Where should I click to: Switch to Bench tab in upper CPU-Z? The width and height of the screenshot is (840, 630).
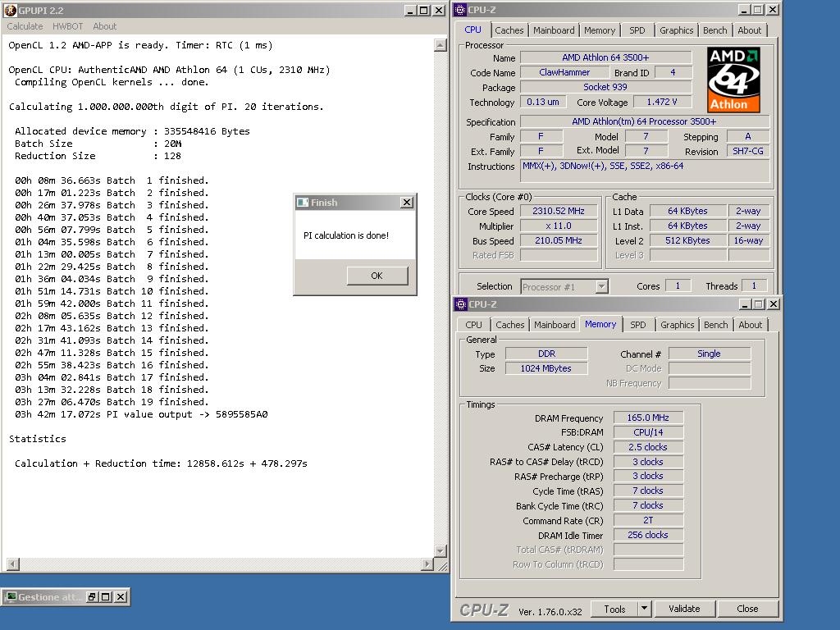click(x=715, y=30)
